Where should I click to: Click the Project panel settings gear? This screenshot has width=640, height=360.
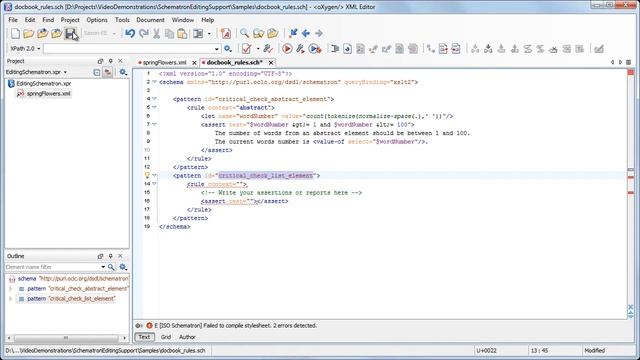[123, 72]
